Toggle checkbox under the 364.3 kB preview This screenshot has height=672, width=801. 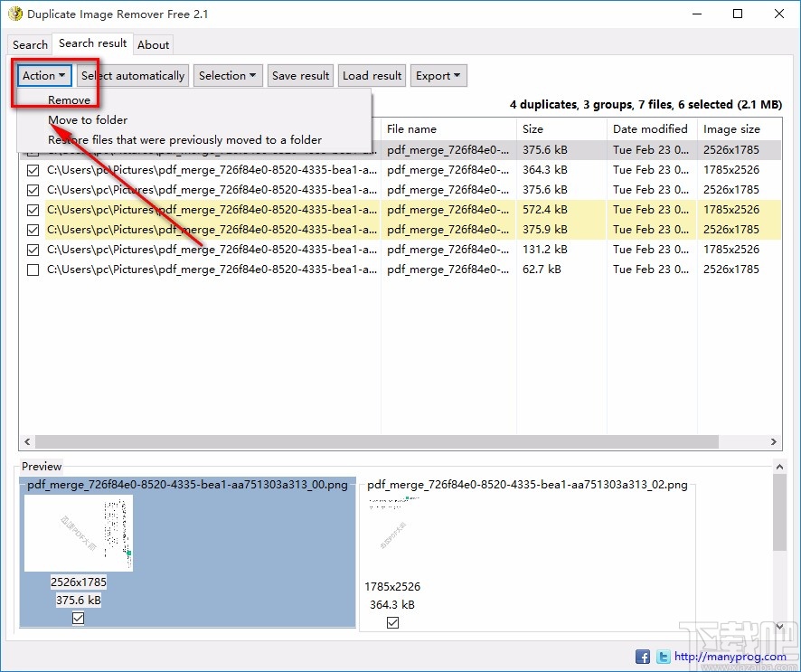[392, 622]
